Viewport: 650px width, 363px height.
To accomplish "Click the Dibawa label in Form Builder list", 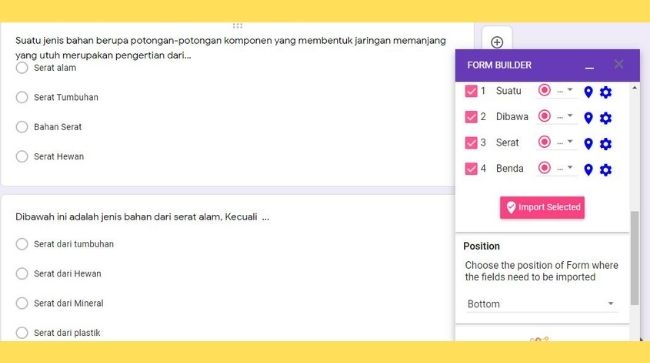I will point(512,117).
